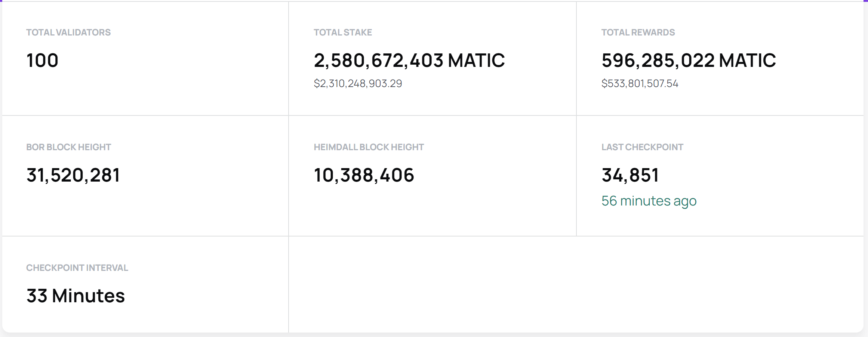Click the checkpoint number 34,851
This screenshot has height=337, width=868.
630,175
